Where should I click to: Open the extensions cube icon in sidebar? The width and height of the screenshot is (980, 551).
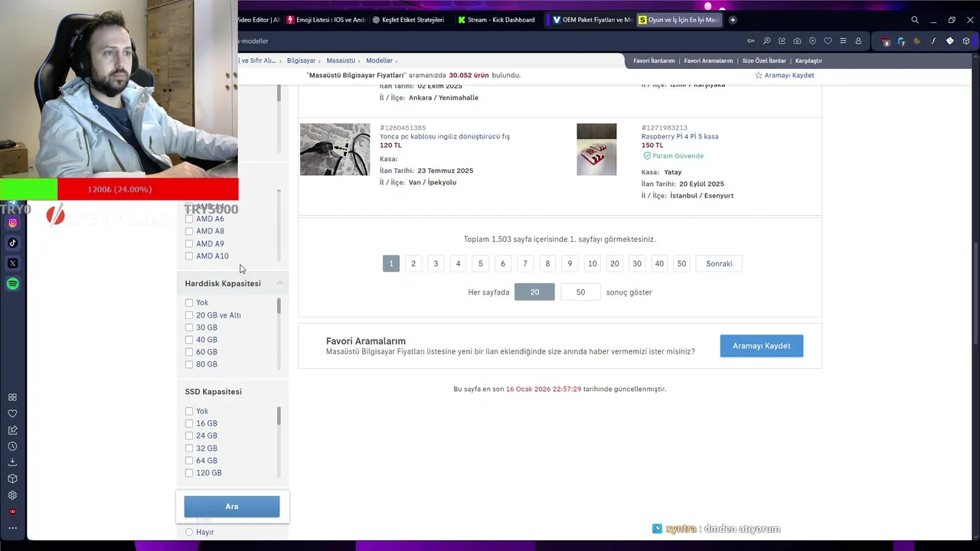coord(12,479)
